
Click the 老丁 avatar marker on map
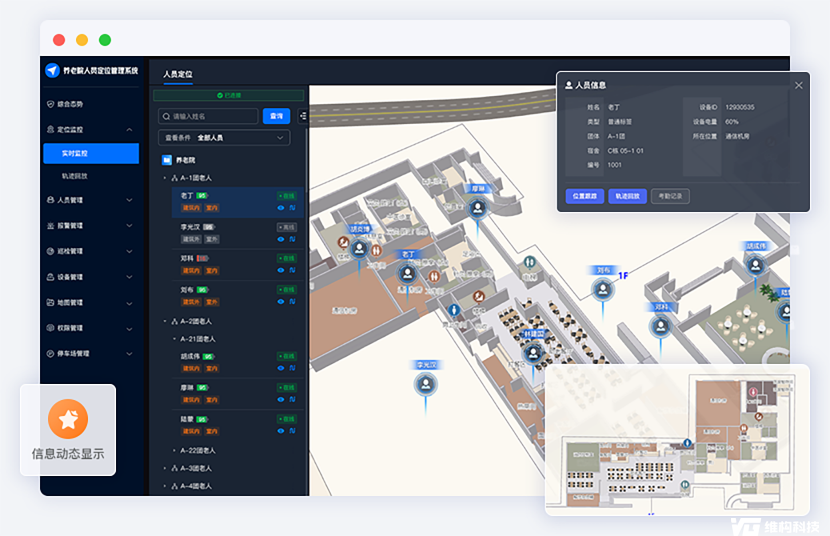[x=408, y=274]
